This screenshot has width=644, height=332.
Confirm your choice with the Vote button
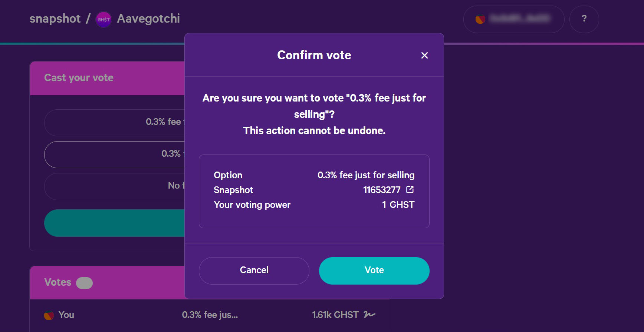point(374,270)
